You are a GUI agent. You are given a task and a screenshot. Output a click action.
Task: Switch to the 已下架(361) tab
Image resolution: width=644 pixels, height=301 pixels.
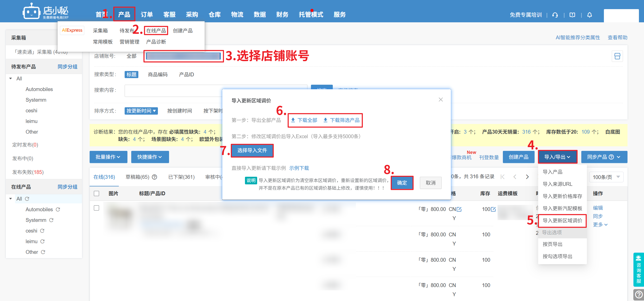tap(181, 177)
